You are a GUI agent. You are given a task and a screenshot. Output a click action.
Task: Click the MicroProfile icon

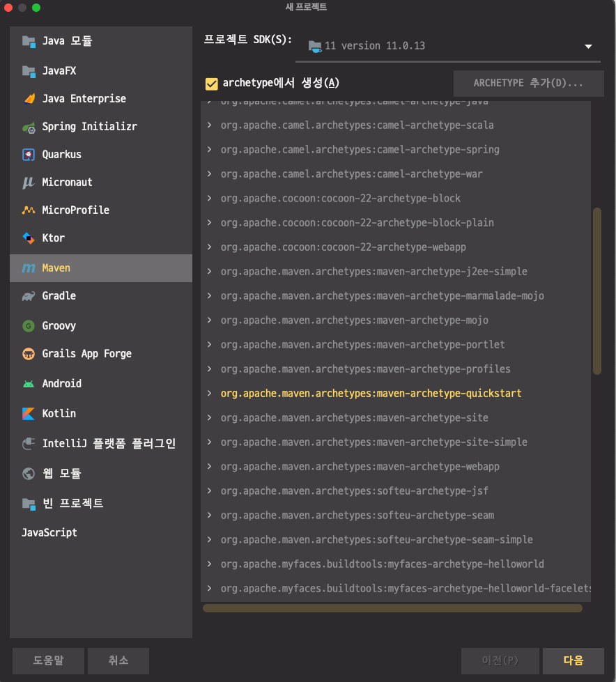[x=29, y=210]
